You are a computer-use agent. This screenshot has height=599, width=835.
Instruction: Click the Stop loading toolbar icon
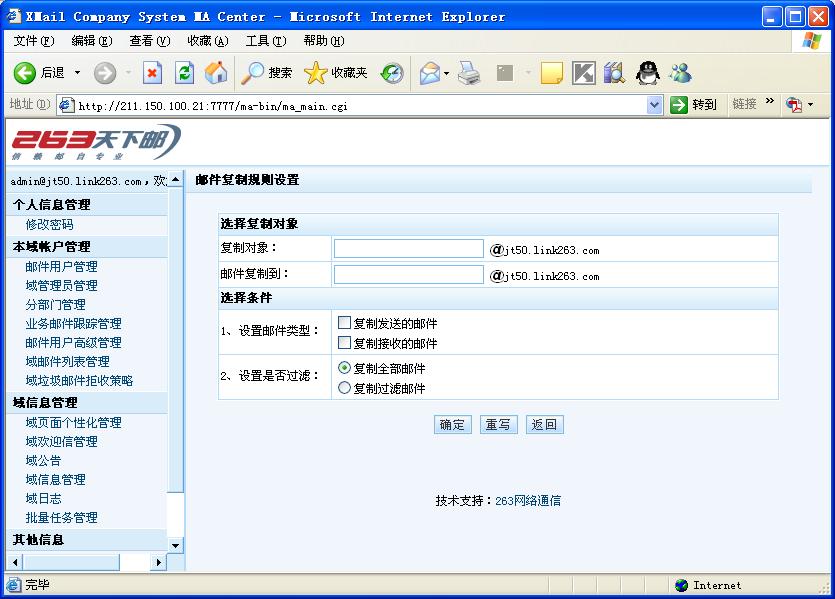pyautogui.click(x=153, y=73)
